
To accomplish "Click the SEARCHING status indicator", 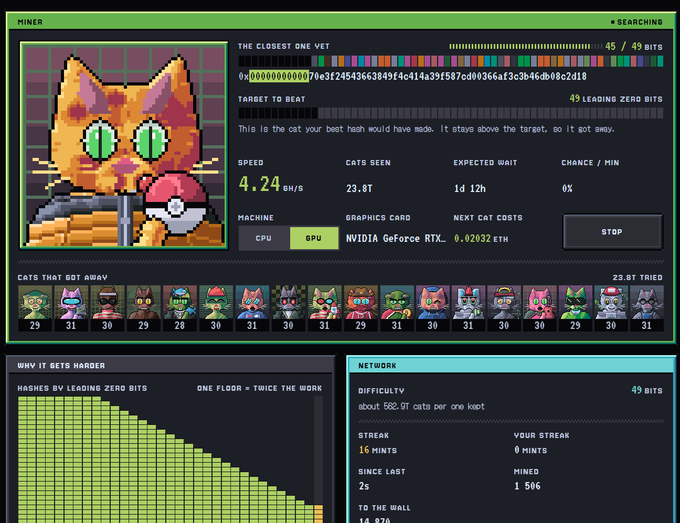I will [637, 22].
